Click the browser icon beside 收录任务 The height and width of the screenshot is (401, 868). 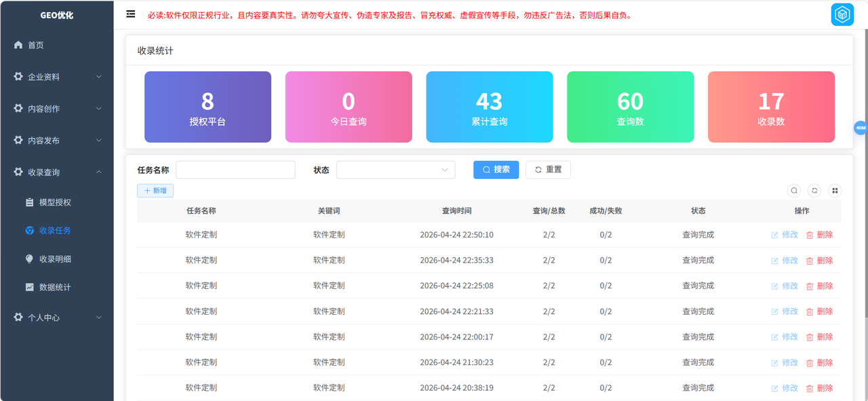tap(29, 231)
